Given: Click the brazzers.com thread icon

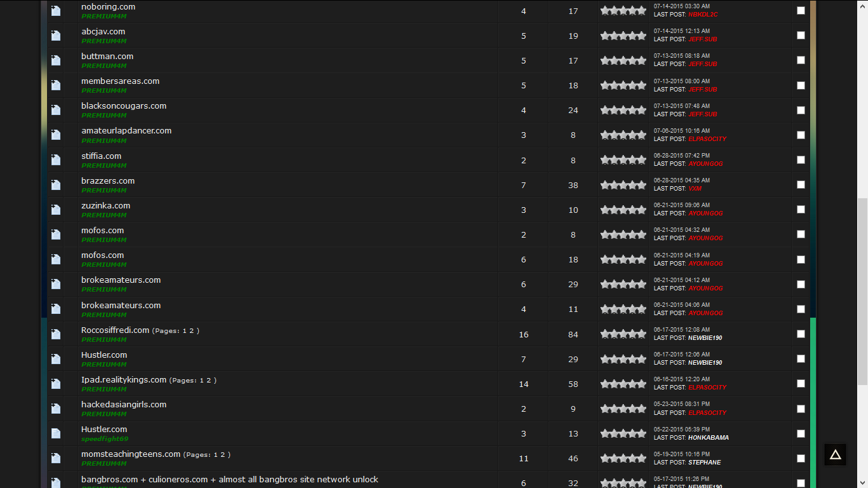Looking at the screenshot, I should click(56, 185).
